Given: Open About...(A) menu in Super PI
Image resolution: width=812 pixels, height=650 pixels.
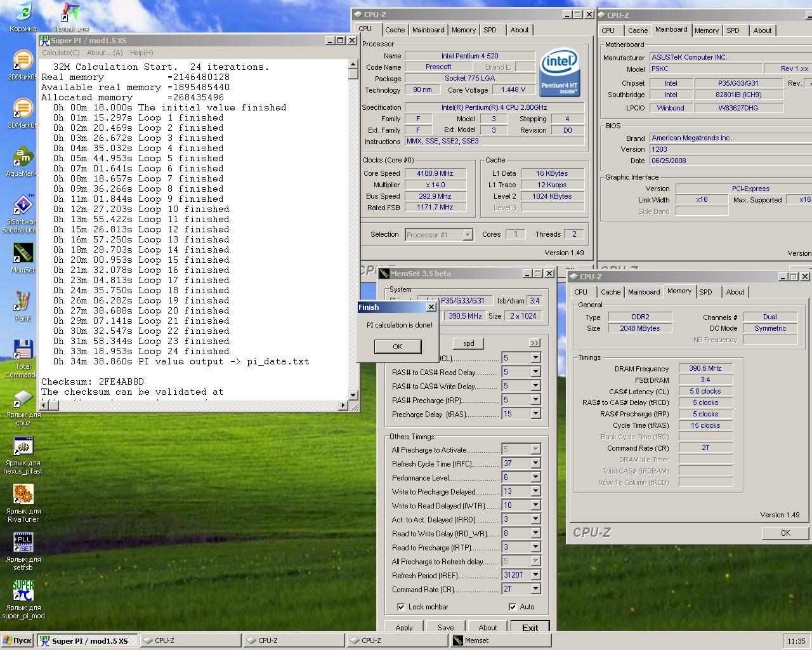Looking at the screenshot, I should [x=105, y=53].
